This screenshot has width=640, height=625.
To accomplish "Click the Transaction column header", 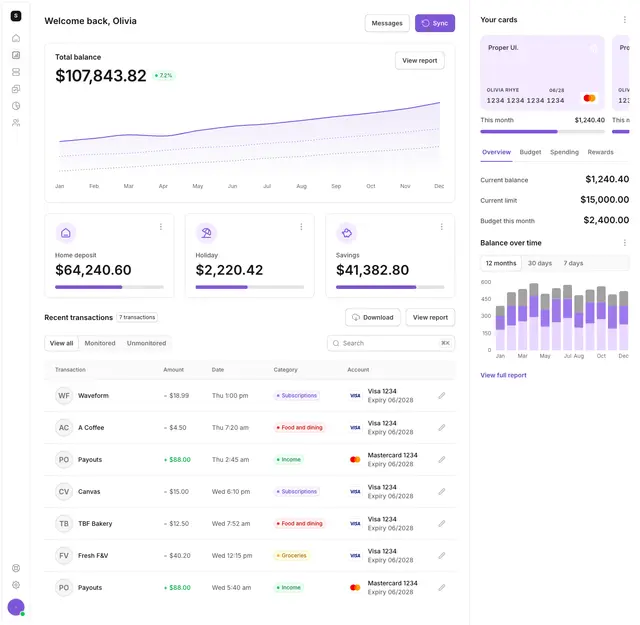I will (x=70, y=370).
